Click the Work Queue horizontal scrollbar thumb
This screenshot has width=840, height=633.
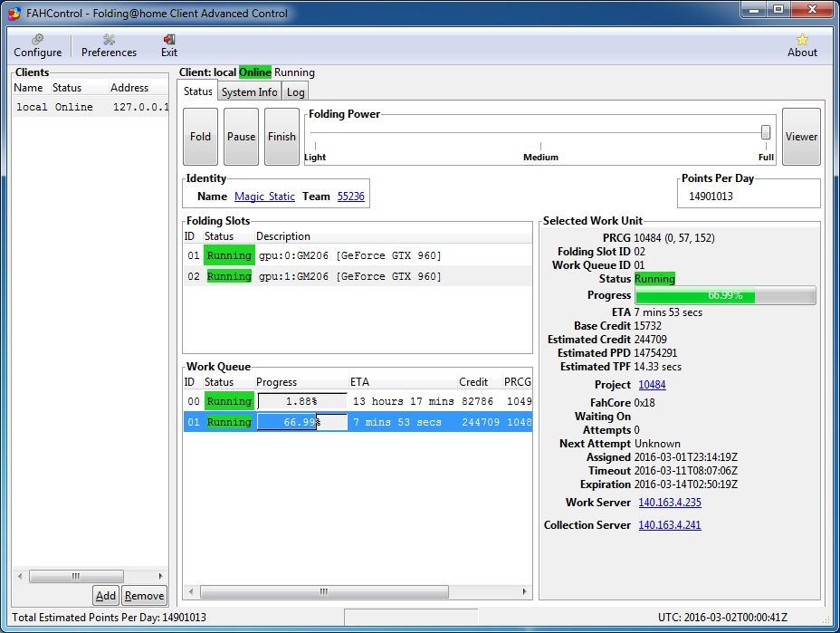[x=324, y=591]
